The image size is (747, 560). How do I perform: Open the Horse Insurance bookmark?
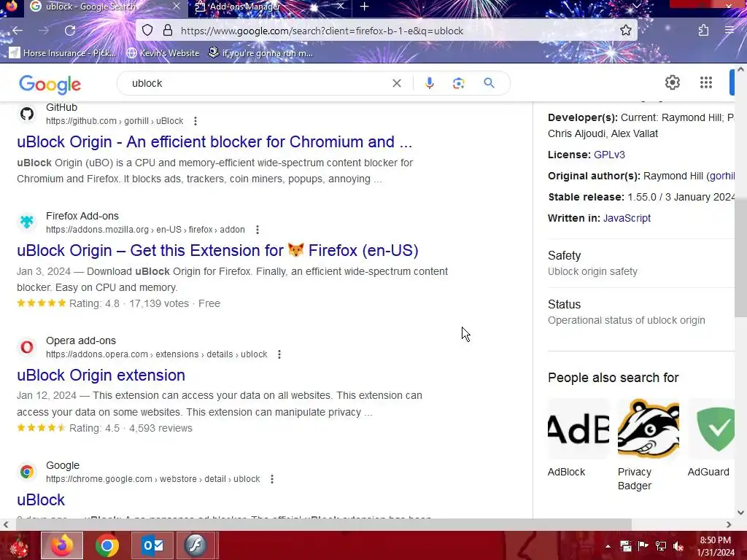click(x=63, y=52)
